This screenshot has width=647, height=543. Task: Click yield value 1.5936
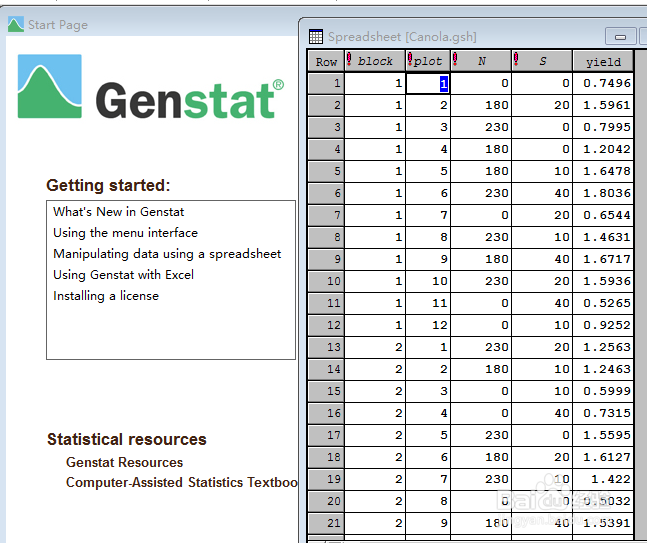point(603,281)
